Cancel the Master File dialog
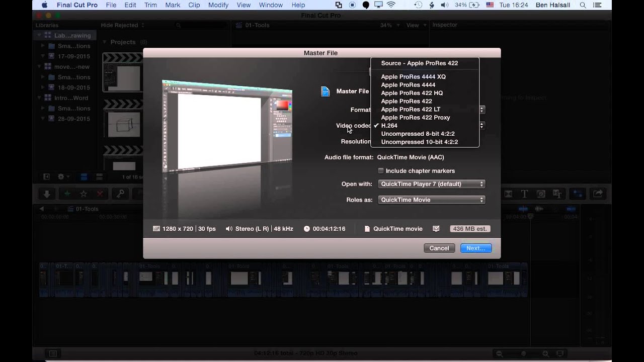Viewport: 644px width, 362px height. (x=439, y=248)
